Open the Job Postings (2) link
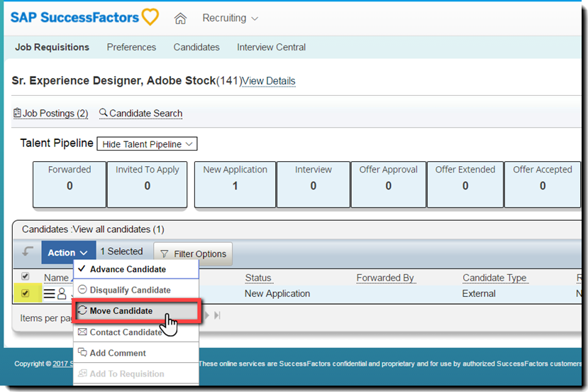The image size is (588, 392). coord(50,114)
